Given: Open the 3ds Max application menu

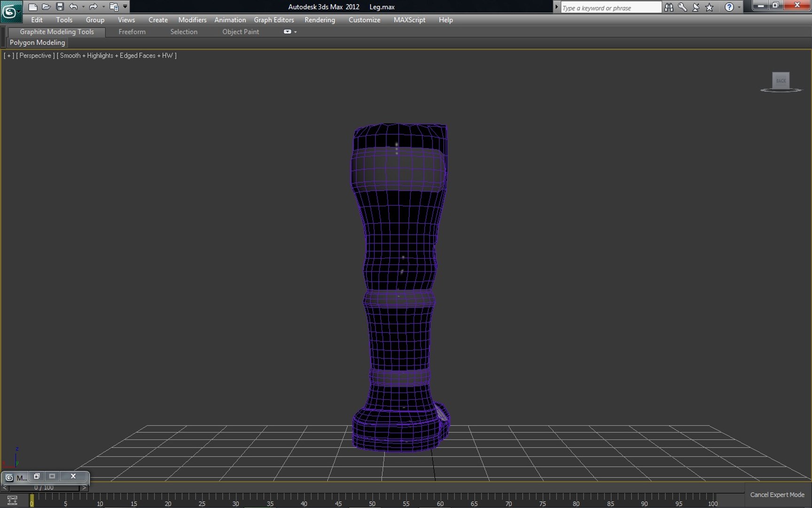Looking at the screenshot, I should coord(11,11).
